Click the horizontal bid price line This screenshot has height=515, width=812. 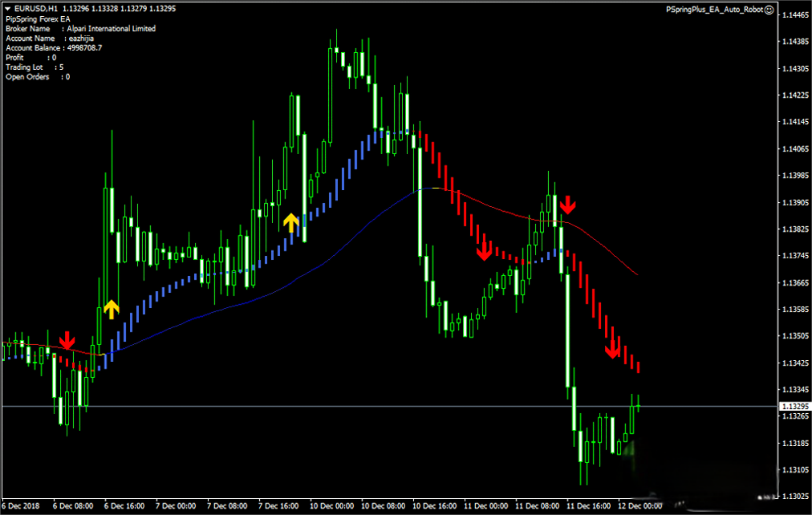click(389, 407)
